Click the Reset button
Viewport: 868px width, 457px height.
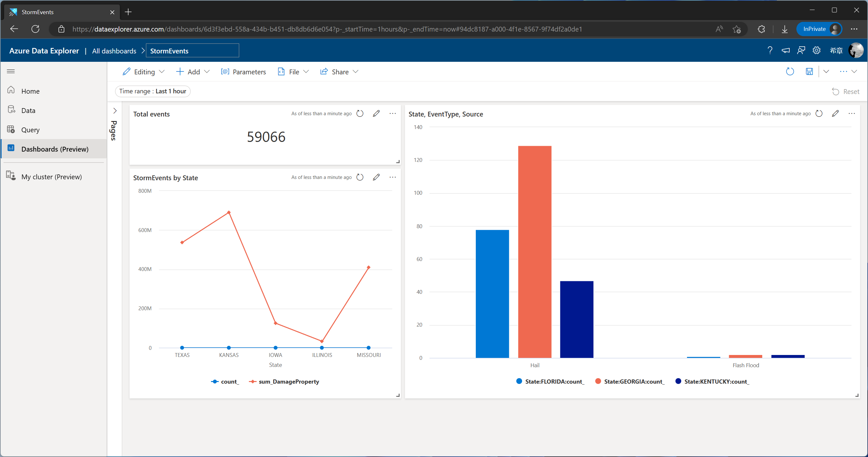845,92
